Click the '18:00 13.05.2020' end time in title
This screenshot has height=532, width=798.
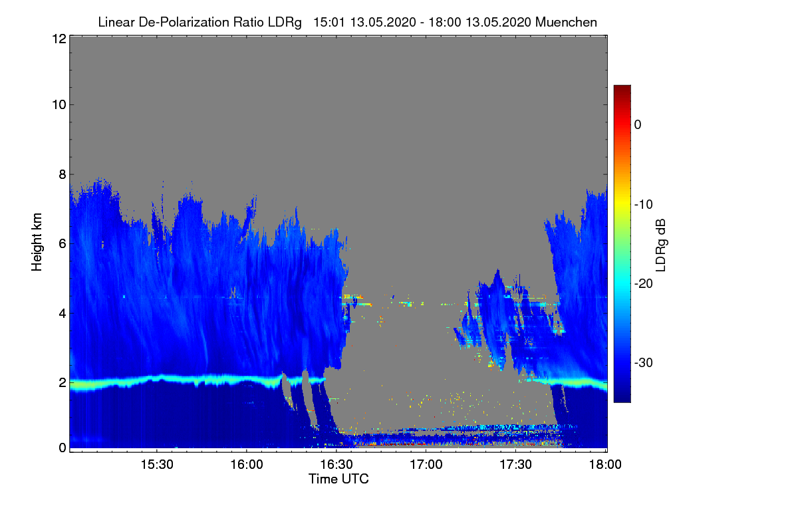tap(481, 23)
